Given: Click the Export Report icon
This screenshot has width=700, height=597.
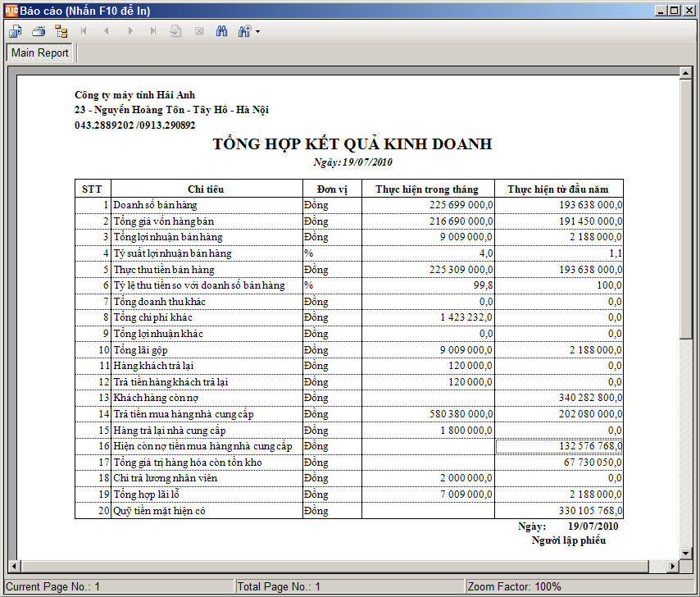Looking at the screenshot, I should pos(16,31).
